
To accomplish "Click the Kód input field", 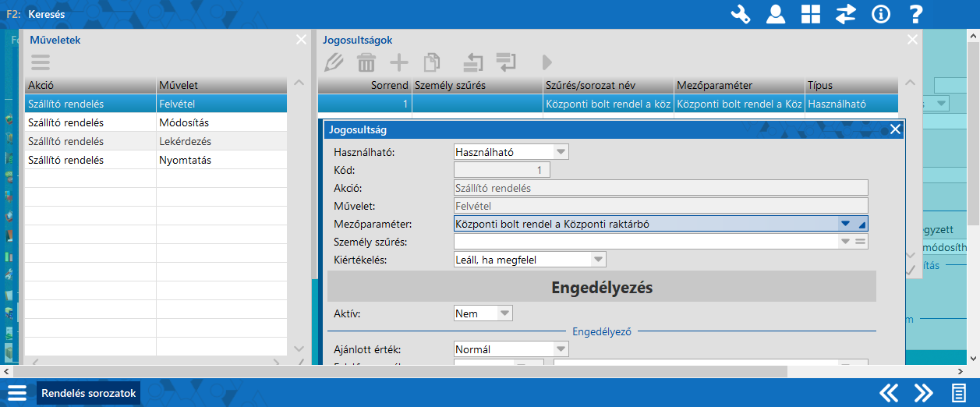I will click(x=502, y=170).
